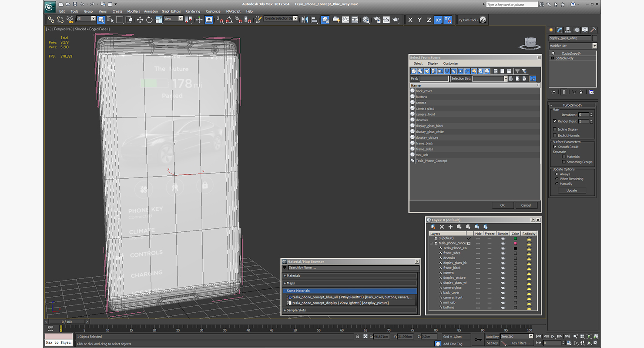
Task: Open the Modifiers menu
Action: pos(134,11)
